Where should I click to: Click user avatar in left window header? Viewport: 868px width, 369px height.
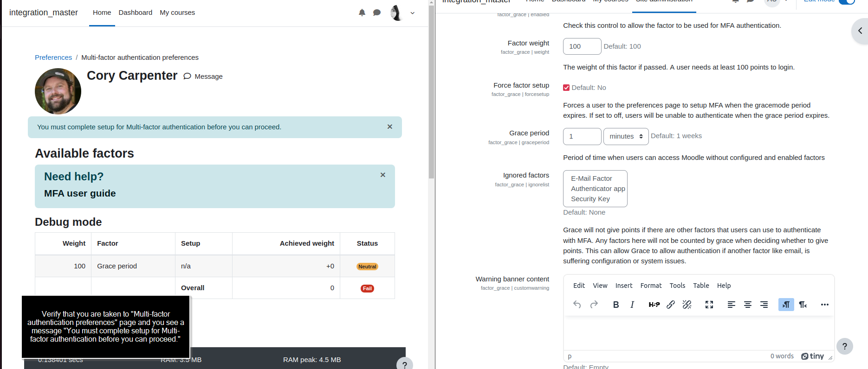(x=396, y=13)
